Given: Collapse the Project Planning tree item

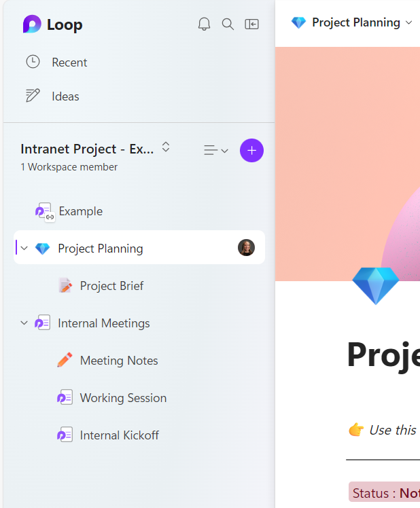Looking at the screenshot, I should coord(24,249).
